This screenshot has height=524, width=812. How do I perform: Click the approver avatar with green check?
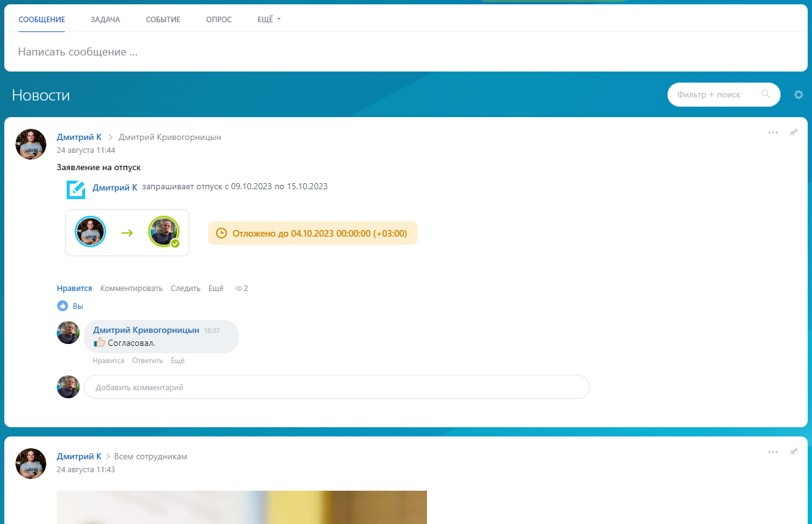click(164, 232)
